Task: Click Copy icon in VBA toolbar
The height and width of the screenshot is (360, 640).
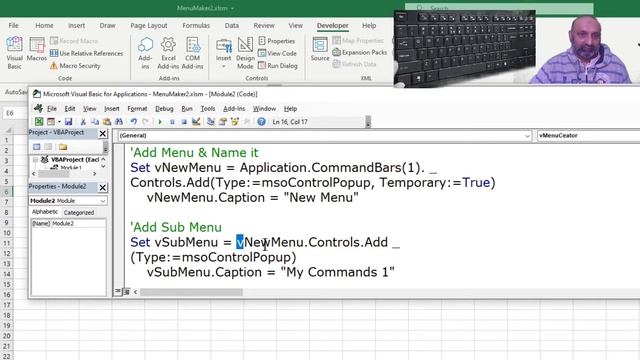Action: (x=95, y=121)
